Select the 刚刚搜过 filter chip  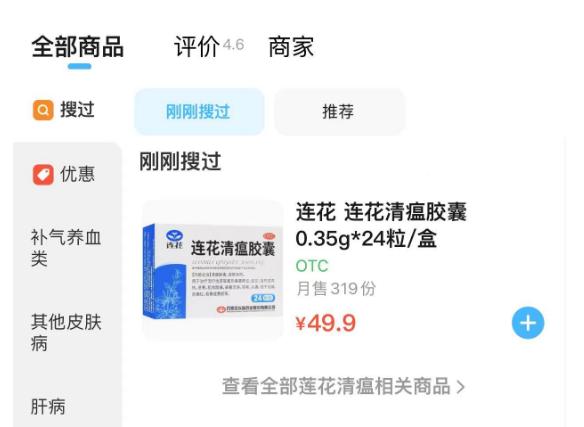tap(199, 112)
